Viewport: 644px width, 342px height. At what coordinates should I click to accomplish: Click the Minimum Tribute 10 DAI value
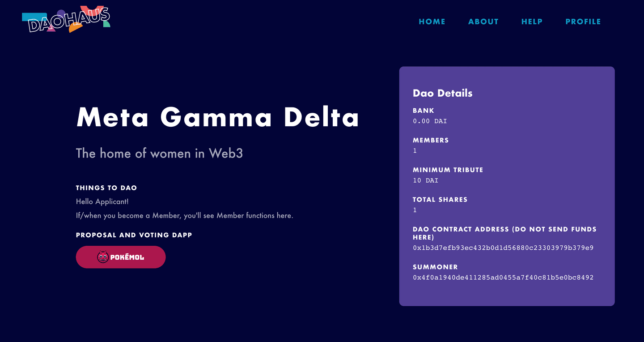tap(426, 181)
